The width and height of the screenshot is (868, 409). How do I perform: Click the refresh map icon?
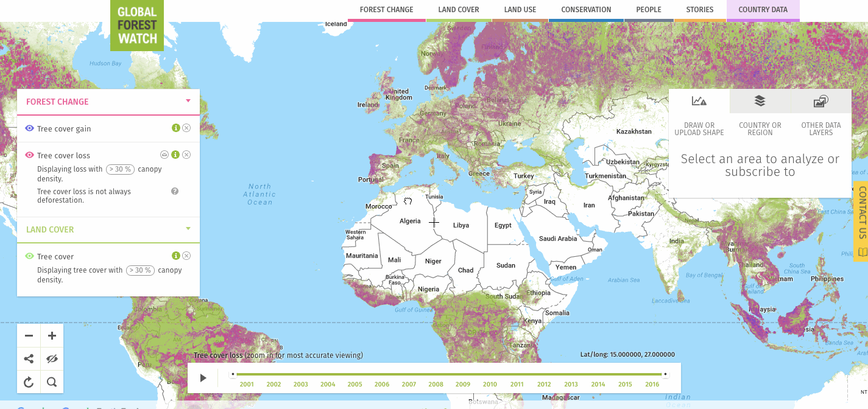click(x=29, y=382)
